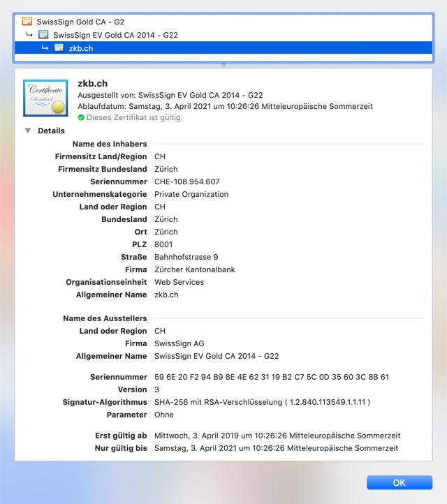The height and width of the screenshot is (504, 447).
Task: Click the CHE-108.954.607 serial number value
Action: pyautogui.click(x=186, y=181)
